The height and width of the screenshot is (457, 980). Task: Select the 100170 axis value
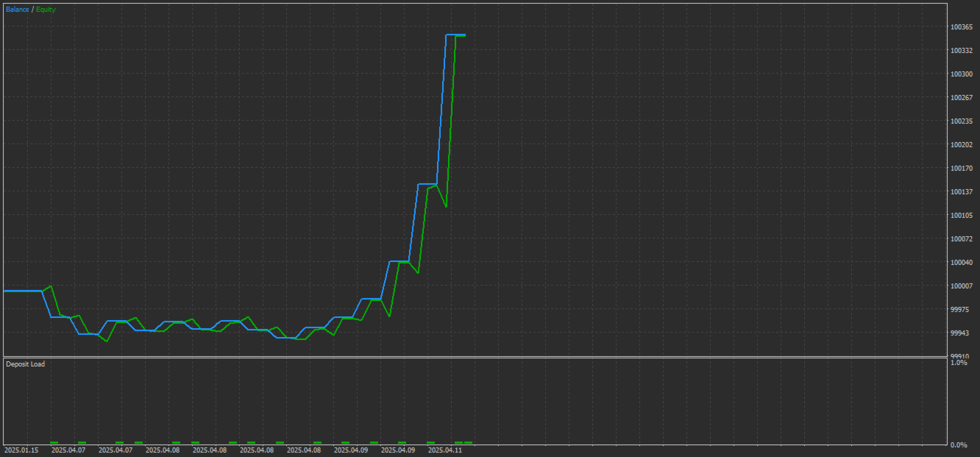pyautogui.click(x=962, y=169)
